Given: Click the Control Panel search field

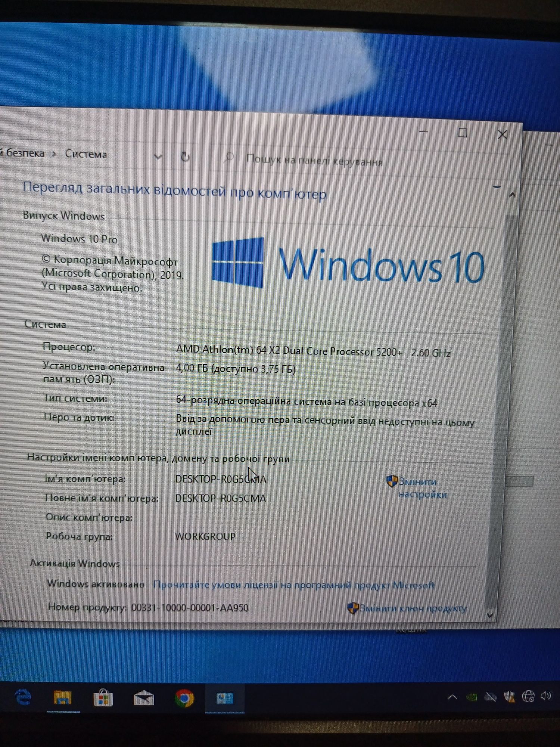Looking at the screenshot, I should (x=360, y=162).
